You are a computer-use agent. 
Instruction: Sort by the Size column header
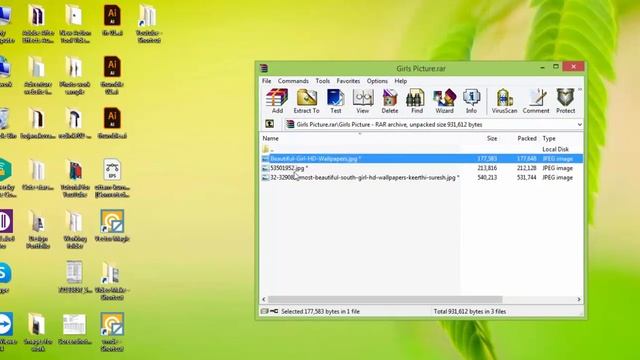click(x=492, y=139)
